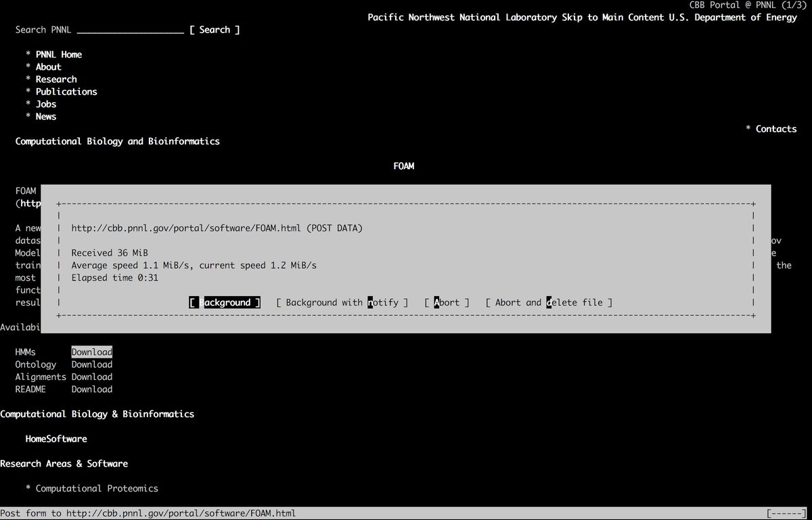This screenshot has height=520, width=812.
Task: Click the 'Elapsed time 0:31' text
Action: [115, 277]
